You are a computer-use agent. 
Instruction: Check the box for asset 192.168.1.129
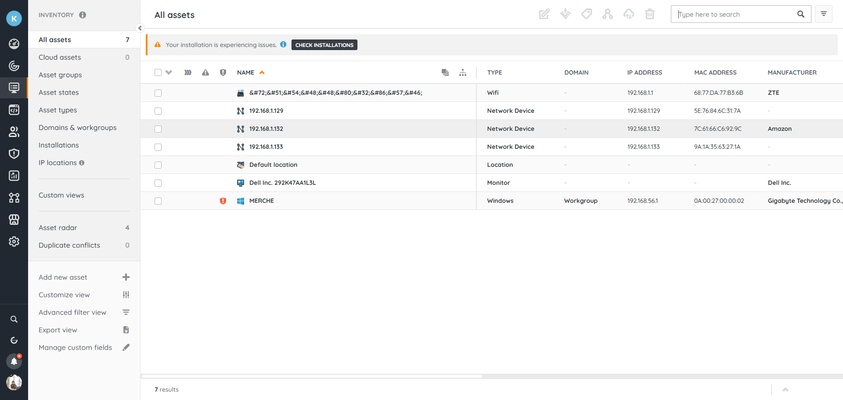(158, 111)
